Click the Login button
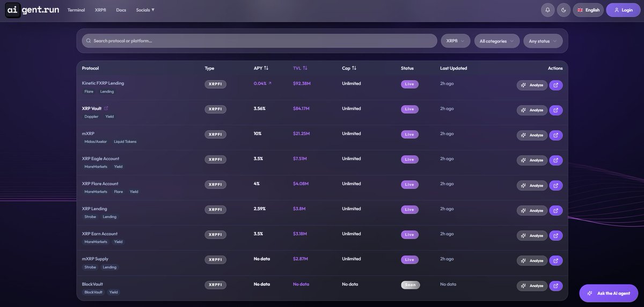Screen dimensions: 644x307 click(624, 10)
